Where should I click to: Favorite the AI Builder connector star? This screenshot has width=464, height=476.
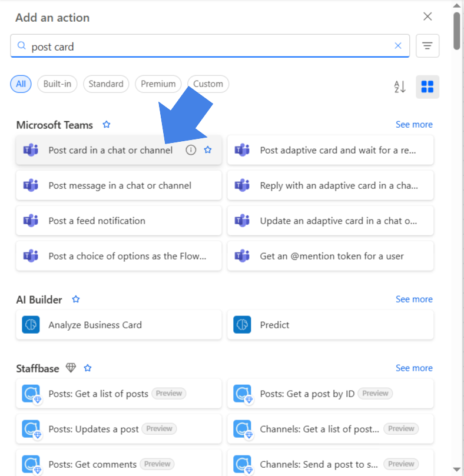tap(75, 299)
